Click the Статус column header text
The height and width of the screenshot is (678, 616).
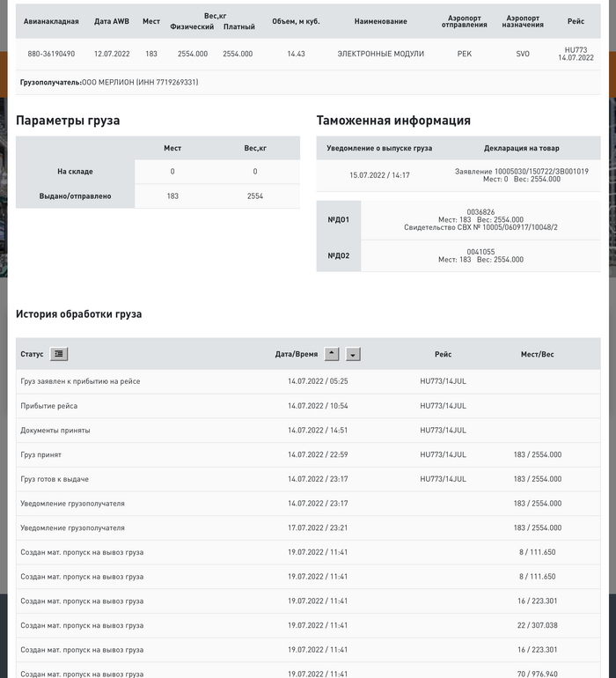click(32, 354)
